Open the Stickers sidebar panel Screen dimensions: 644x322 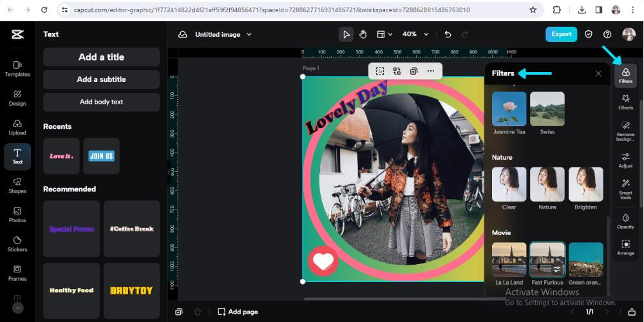17,244
